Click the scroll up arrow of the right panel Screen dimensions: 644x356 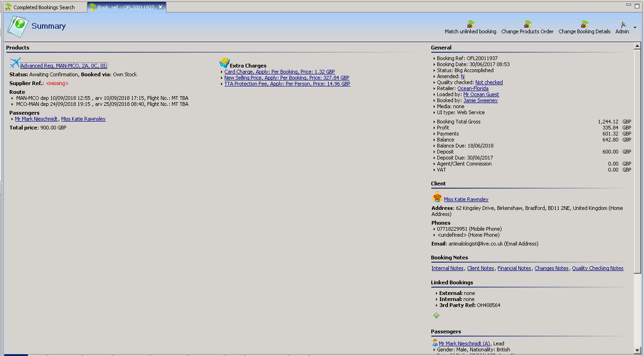[x=638, y=46]
